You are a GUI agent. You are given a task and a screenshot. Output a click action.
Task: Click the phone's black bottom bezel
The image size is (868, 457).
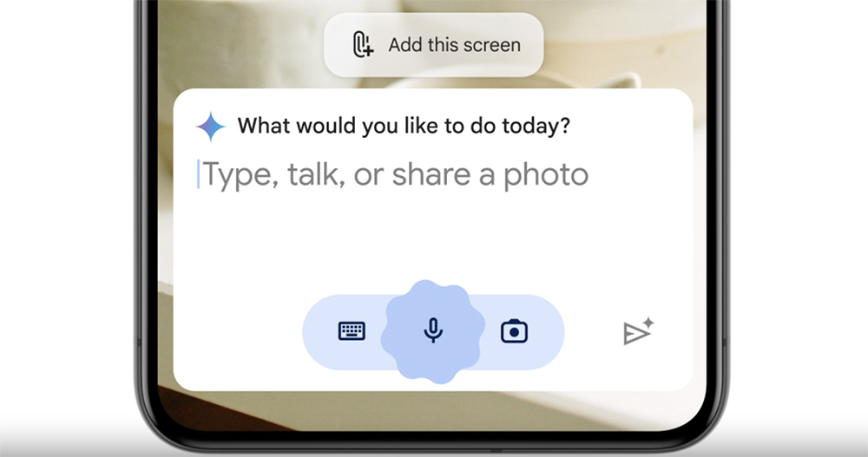[433, 443]
